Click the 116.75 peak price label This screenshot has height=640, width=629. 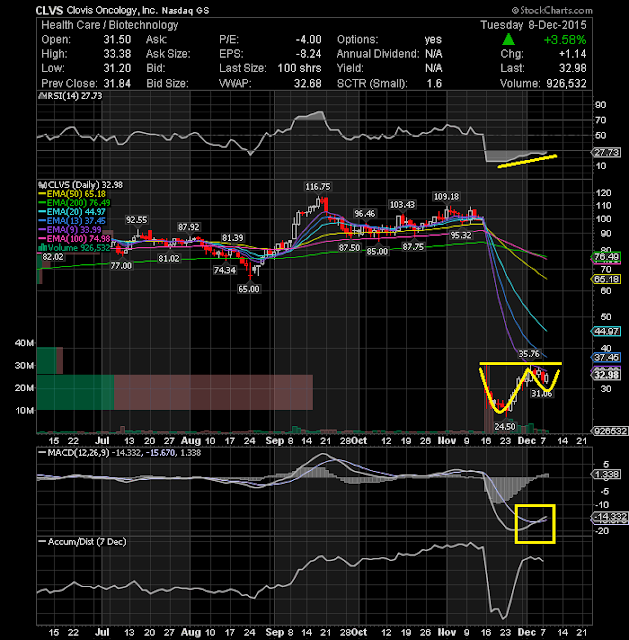[318, 187]
